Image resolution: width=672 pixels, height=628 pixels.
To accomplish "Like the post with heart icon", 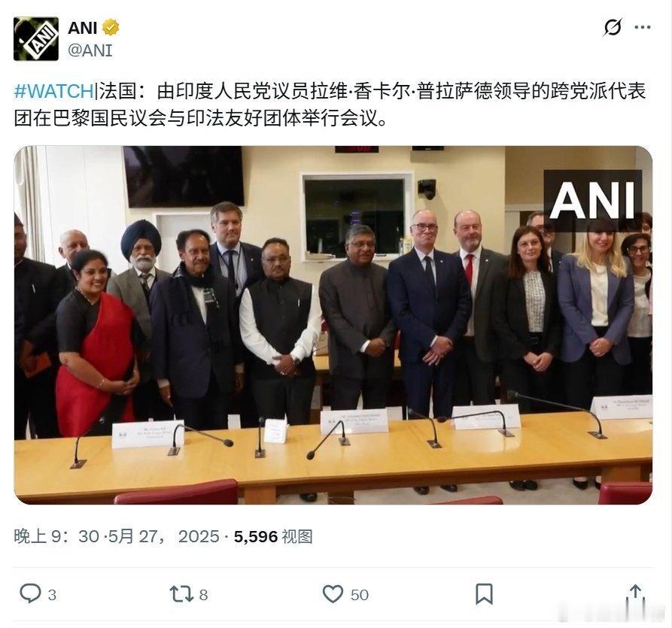I will [333, 594].
